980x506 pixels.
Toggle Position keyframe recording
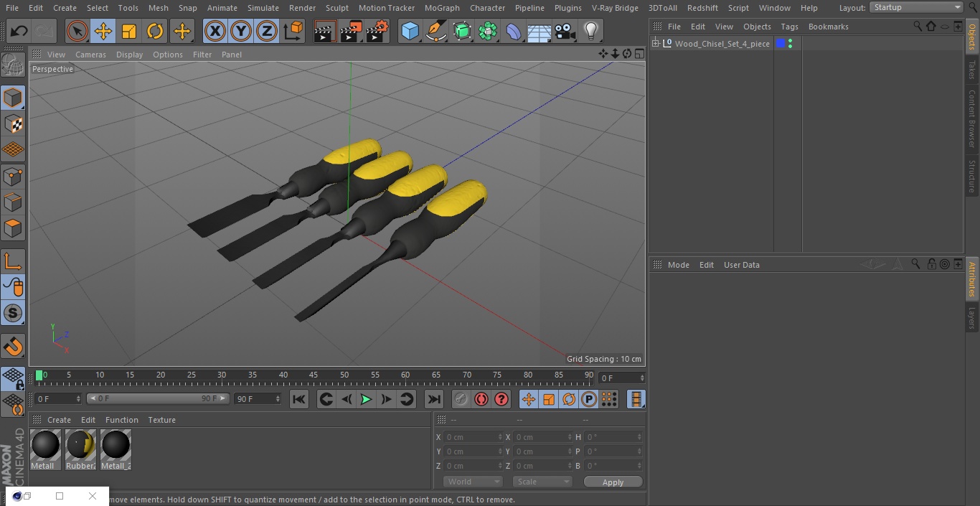pos(529,399)
